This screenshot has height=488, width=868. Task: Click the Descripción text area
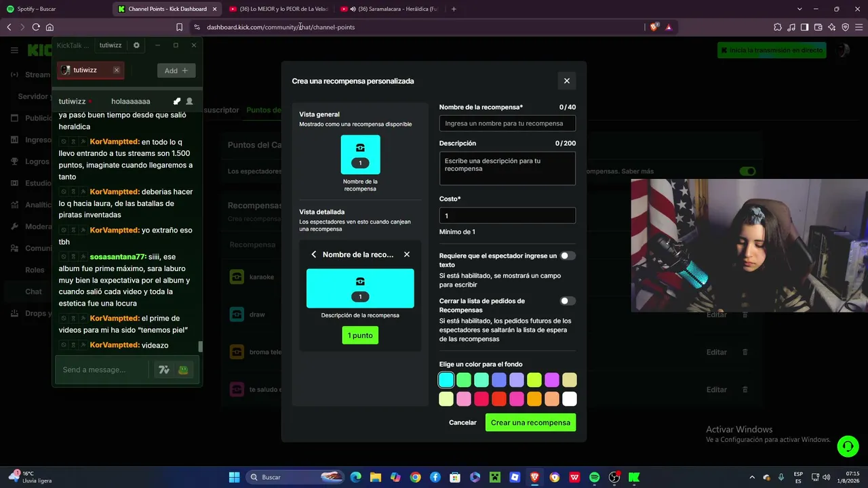(507, 168)
